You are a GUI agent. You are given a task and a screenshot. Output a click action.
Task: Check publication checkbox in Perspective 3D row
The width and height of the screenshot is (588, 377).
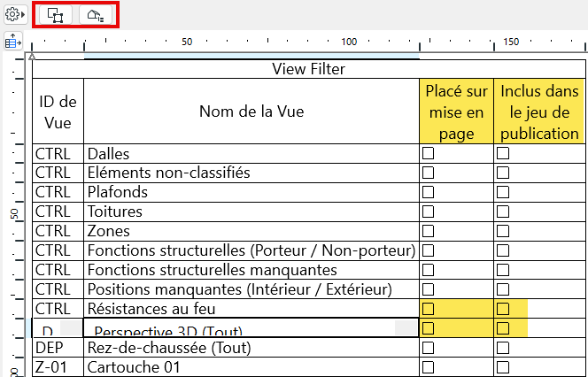pos(503,328)
